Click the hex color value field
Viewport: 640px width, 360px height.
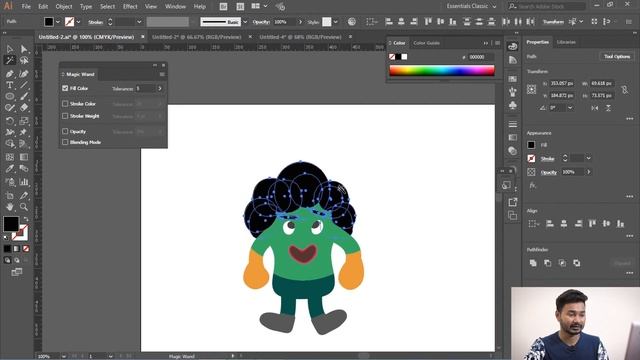click(x=481, y=57)
